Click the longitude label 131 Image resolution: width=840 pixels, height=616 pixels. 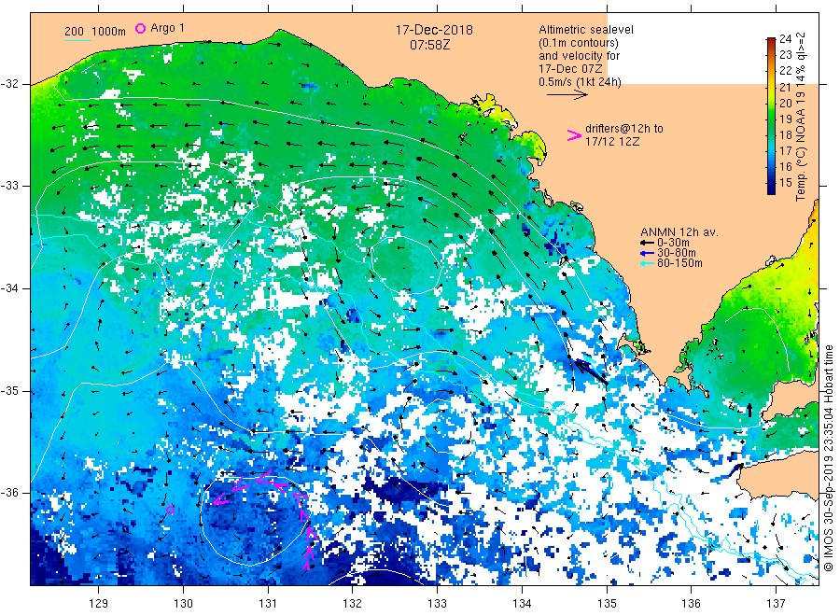click(268, 604)
